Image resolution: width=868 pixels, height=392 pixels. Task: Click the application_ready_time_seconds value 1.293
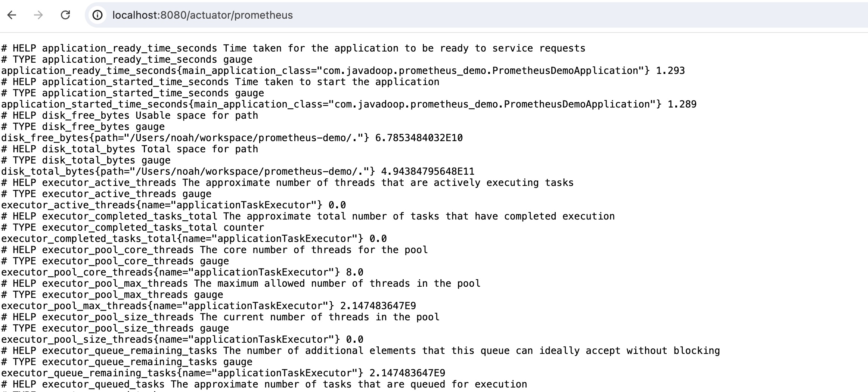point(670,71)
